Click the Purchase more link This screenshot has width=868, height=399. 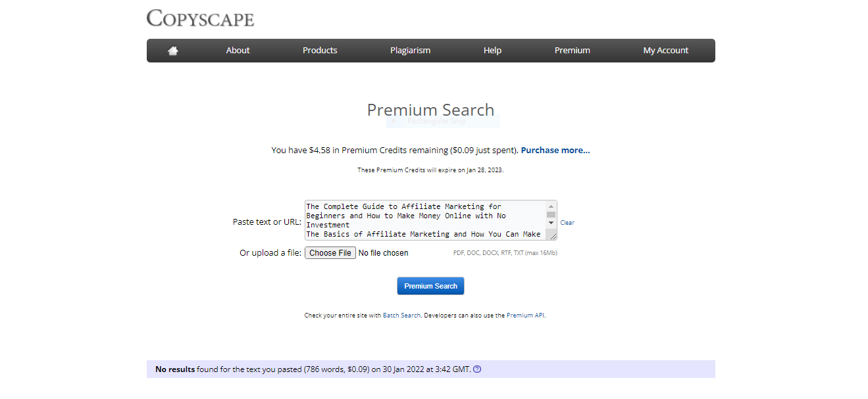554,150
